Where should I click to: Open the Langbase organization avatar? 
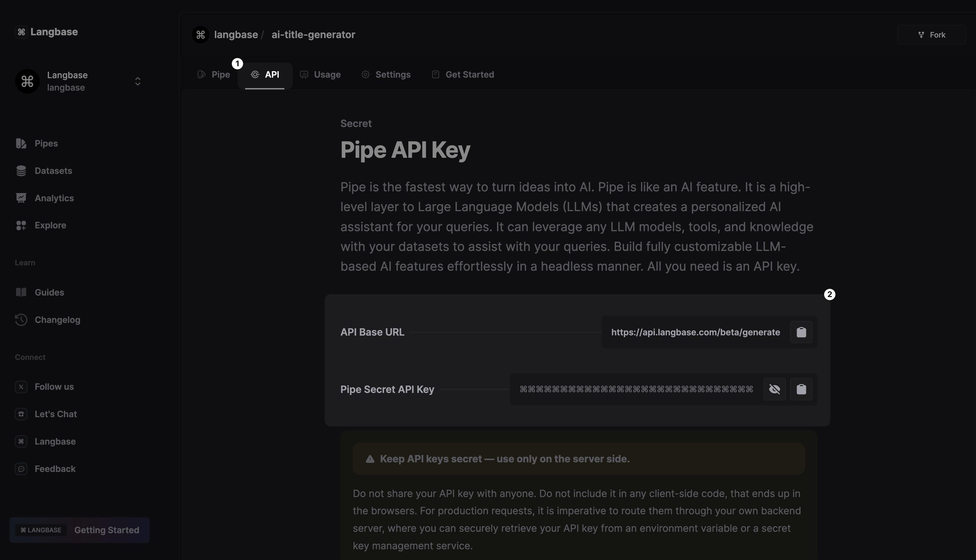[x=27, y=81]
